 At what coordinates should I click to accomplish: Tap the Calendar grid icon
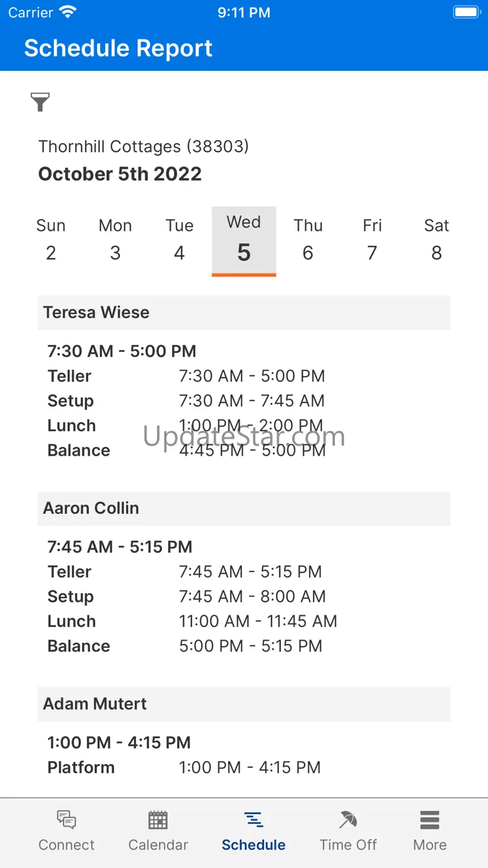coord(158,819)
